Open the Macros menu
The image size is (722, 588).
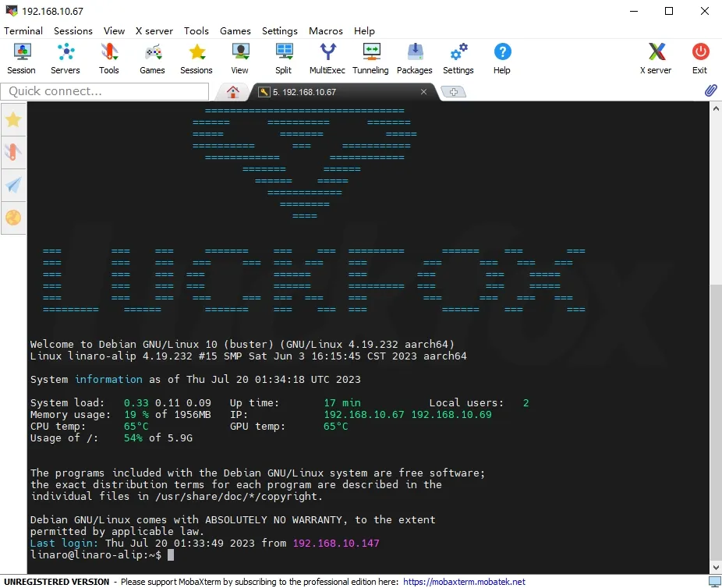click(326, 31)
